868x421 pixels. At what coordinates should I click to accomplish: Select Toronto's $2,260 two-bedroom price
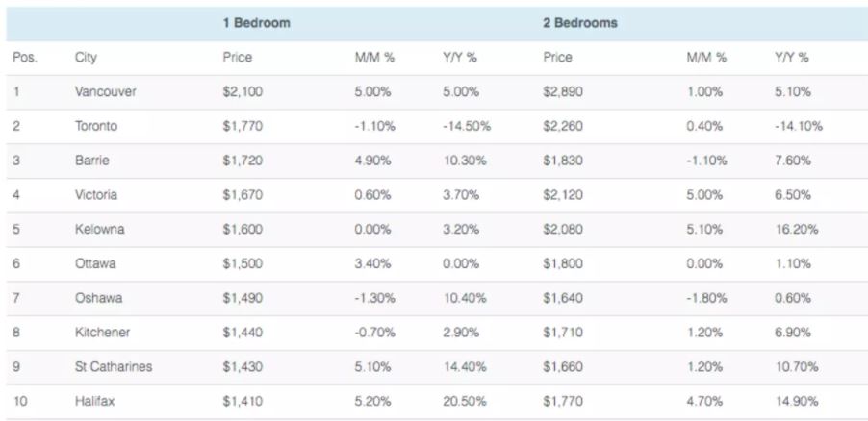tap(563, 126)
